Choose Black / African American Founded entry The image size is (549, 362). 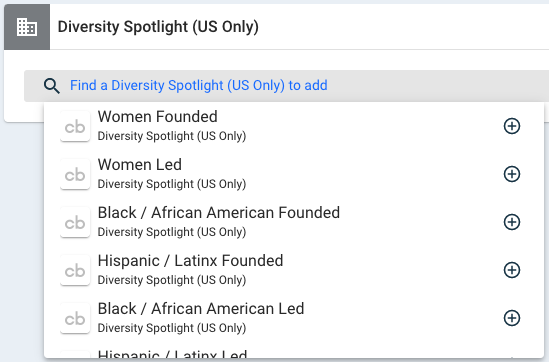pyautogui.click(x=294, y=222)
